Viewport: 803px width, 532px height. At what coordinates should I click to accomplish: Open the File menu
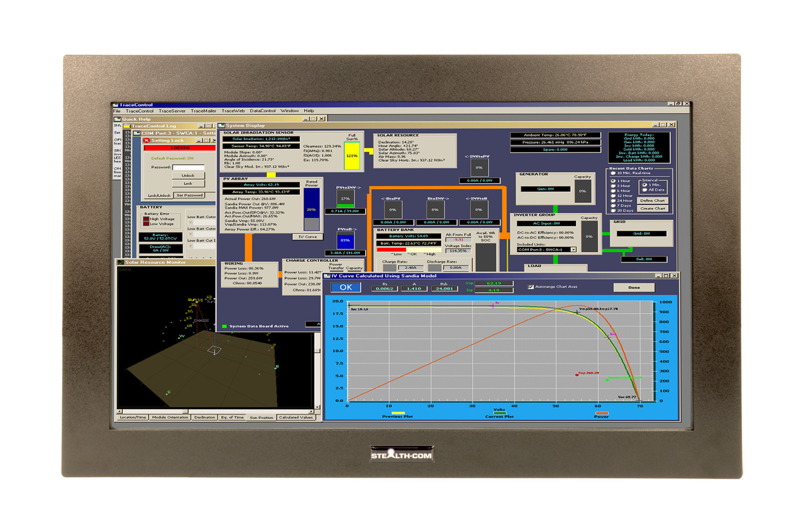click(x=117, y=111)
